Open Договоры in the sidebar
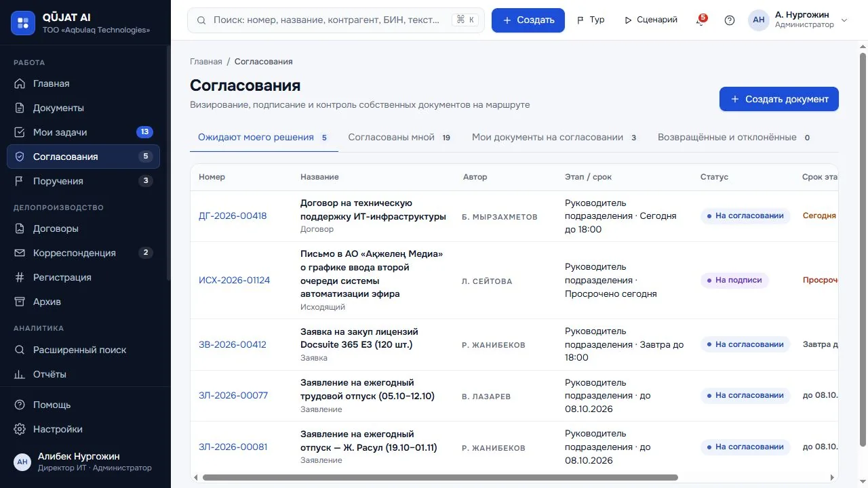This screenshot has height=488, width=868. point(83,228)
